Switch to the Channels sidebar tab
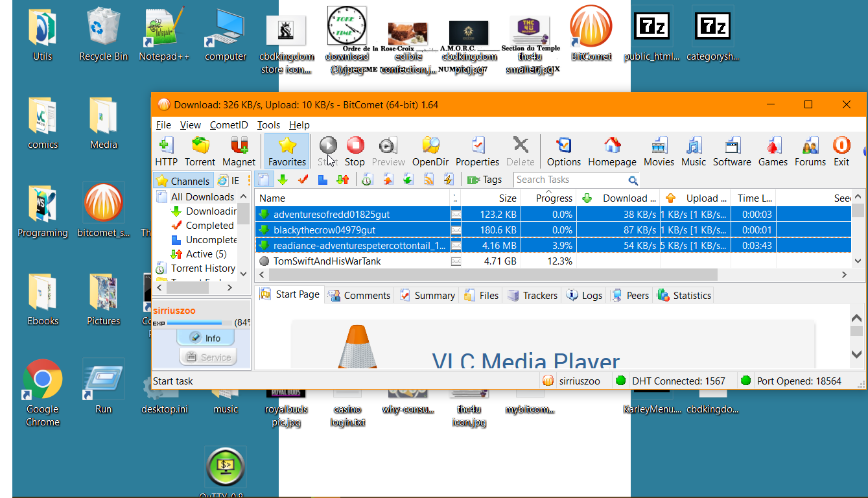The height and width of the screenshot is (498, 868). pyautogui.click(x=183, y=181)
